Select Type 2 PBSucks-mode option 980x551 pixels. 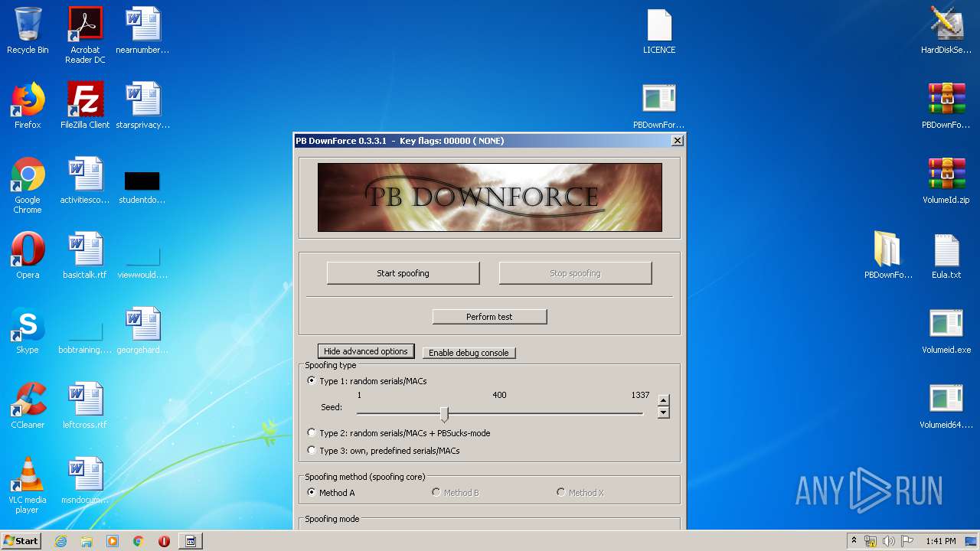click(x=398, y=433)
